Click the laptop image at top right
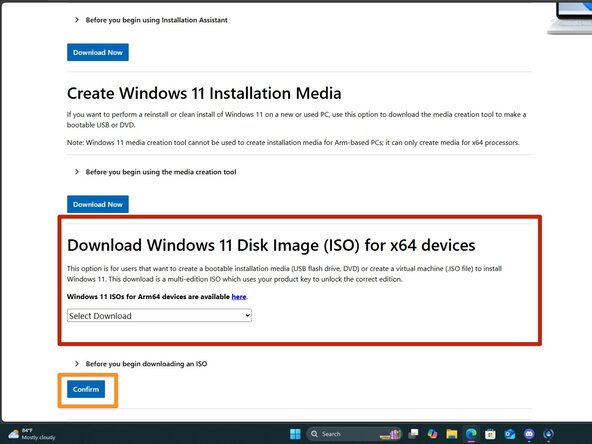Image resolution: width=592 pixels, height=444 pixels. [x=569, y=18]
